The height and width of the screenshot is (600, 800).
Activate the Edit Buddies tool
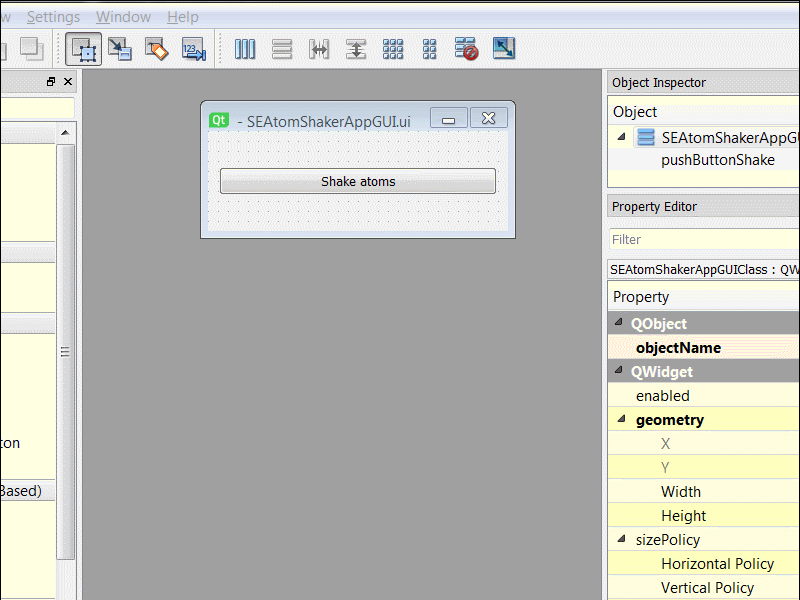156,48
